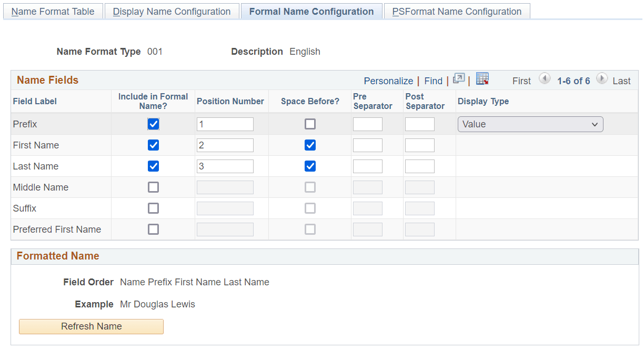Open the Name Fields zoom pop-out icon
644x349 pixels.
click(458, 80)
